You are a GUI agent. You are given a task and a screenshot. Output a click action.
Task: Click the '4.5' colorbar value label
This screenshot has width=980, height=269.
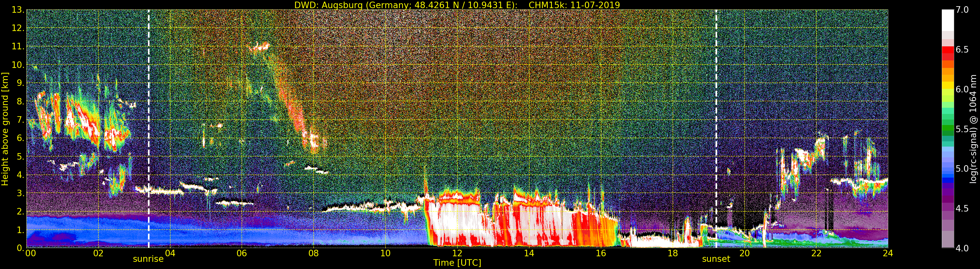(962, 208)
